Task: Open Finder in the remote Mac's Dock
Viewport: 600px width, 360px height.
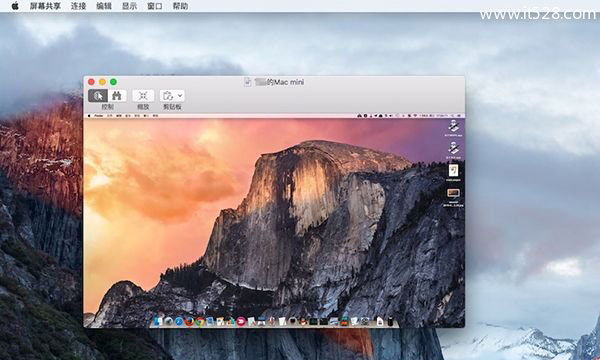Action: [157, 322]
